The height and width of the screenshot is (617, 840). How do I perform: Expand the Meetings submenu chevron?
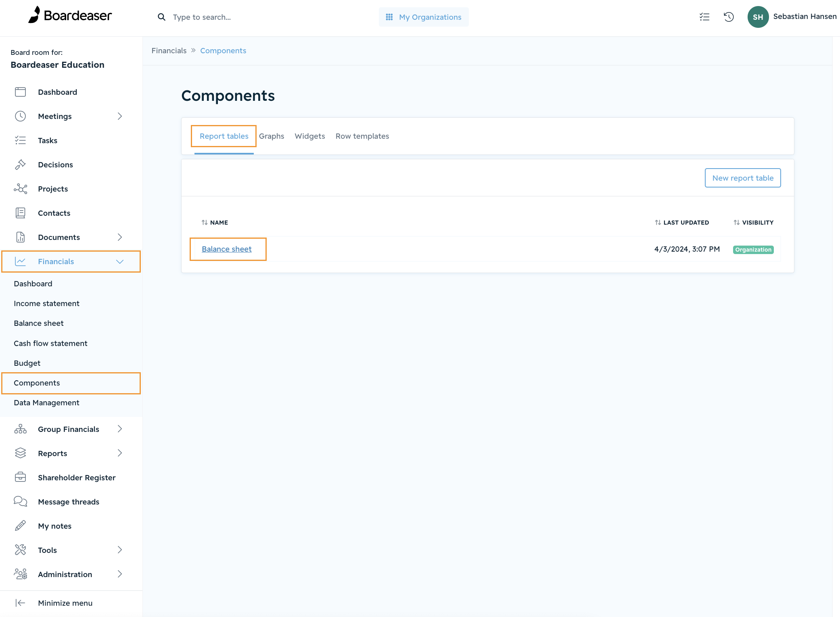point(120,116)
